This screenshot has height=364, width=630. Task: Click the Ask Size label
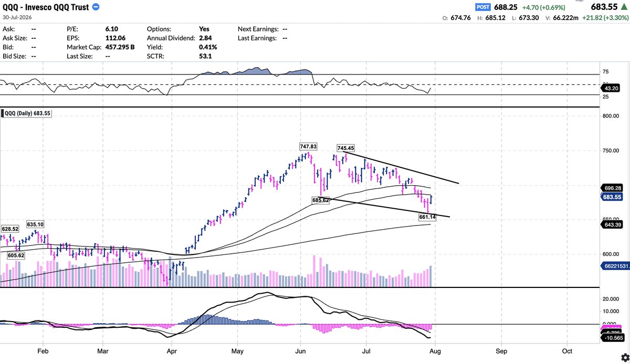[16, 38]
